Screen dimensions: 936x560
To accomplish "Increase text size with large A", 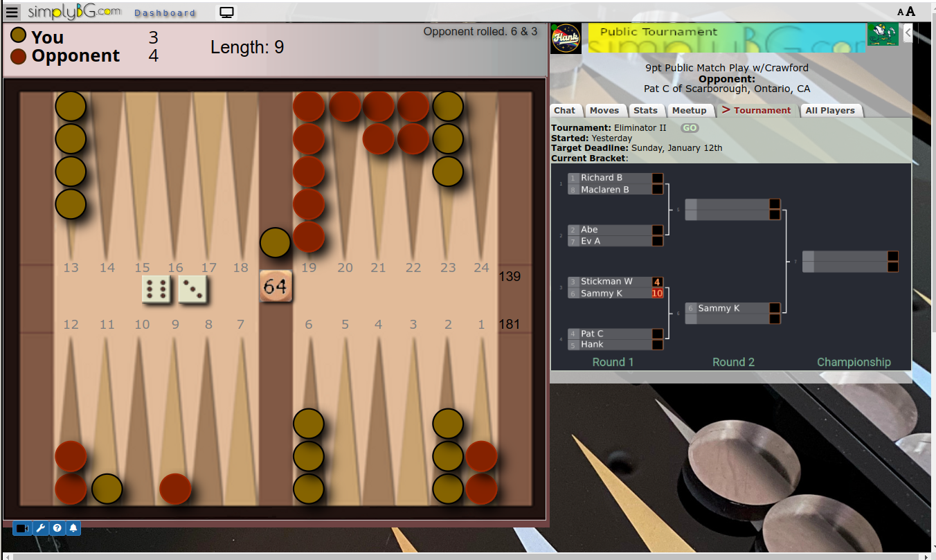I will pyautogui.click(x=910, y=11).
